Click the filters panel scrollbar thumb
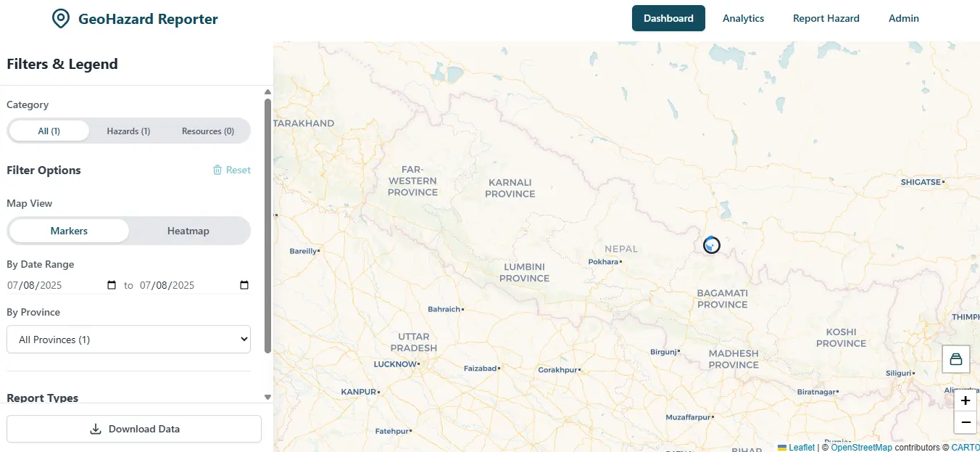980x452 pixels. pyautogui.click(x=267, y=225)
